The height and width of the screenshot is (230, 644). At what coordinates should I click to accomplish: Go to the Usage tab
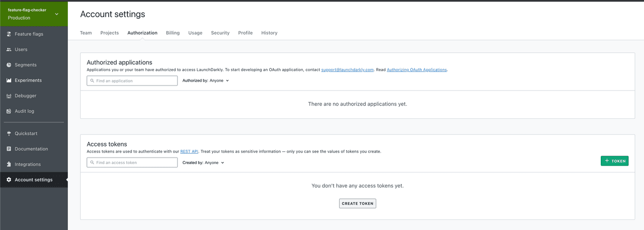pyautogui.click(x=195, y=33)
